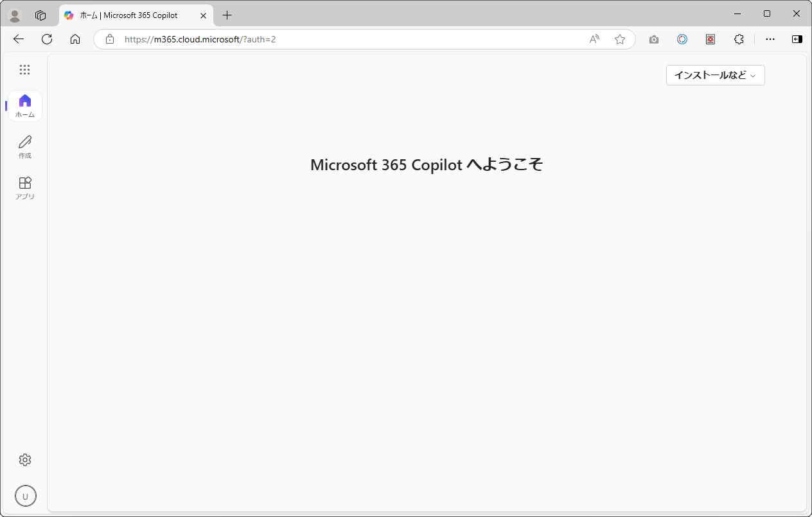Open a new tab with plus

tap(227, 15)
